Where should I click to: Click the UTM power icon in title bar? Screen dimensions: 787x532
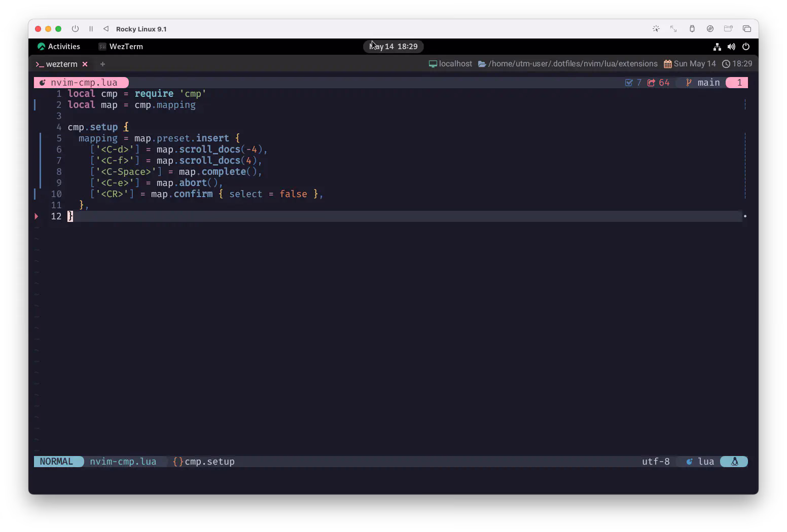click(75, 29)
